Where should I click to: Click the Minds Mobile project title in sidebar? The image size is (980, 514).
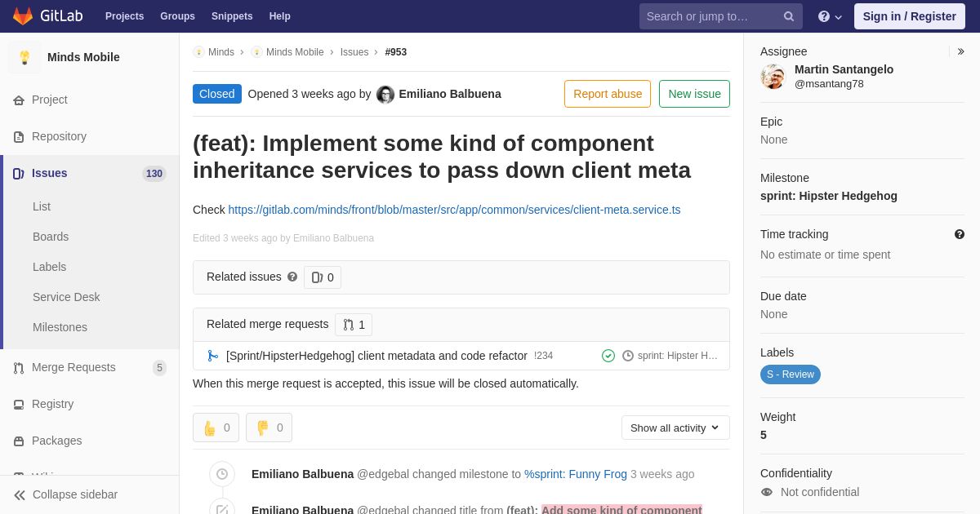[83, 57]
